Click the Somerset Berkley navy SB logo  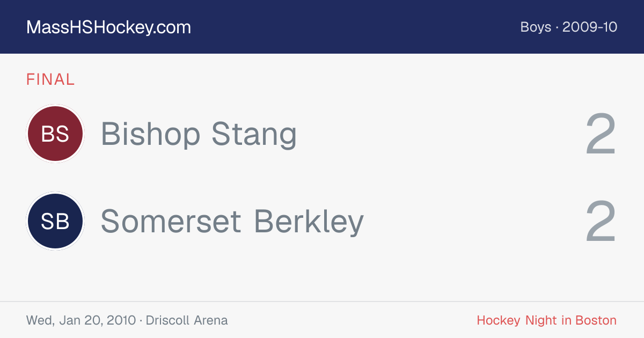[x=55, y=221]
